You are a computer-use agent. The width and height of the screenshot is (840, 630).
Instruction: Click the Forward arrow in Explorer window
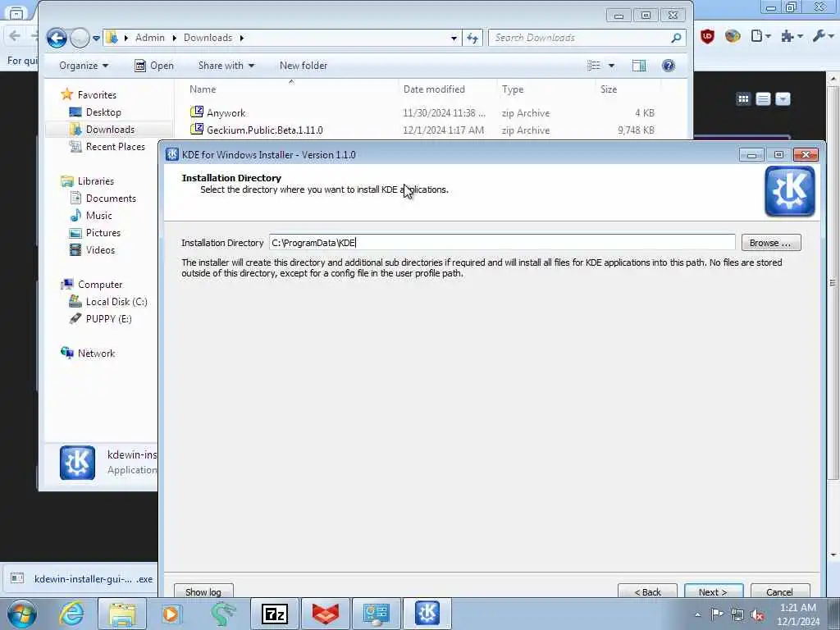pos(80,38)
